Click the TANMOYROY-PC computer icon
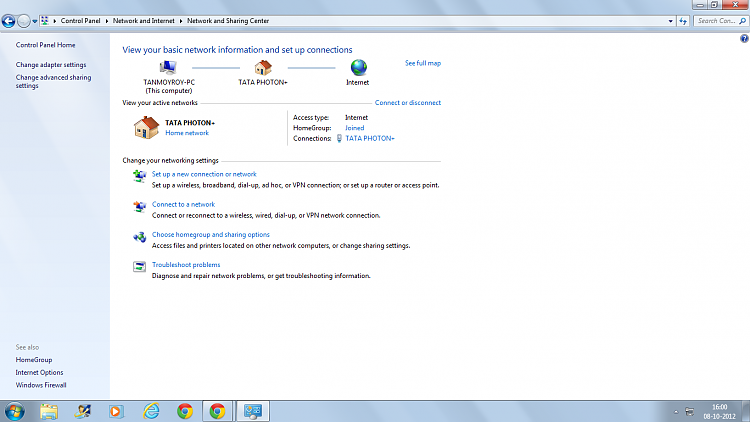 168,67
